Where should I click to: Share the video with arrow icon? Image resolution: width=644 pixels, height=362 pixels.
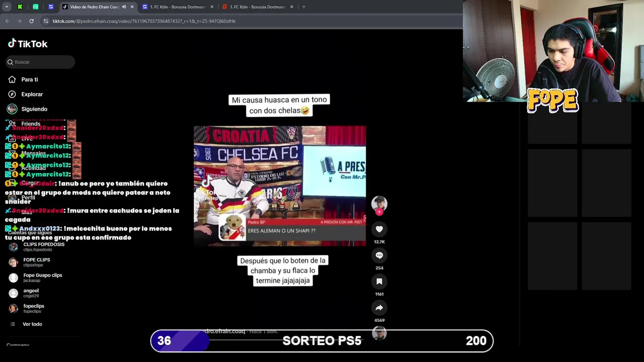point(379,308)
